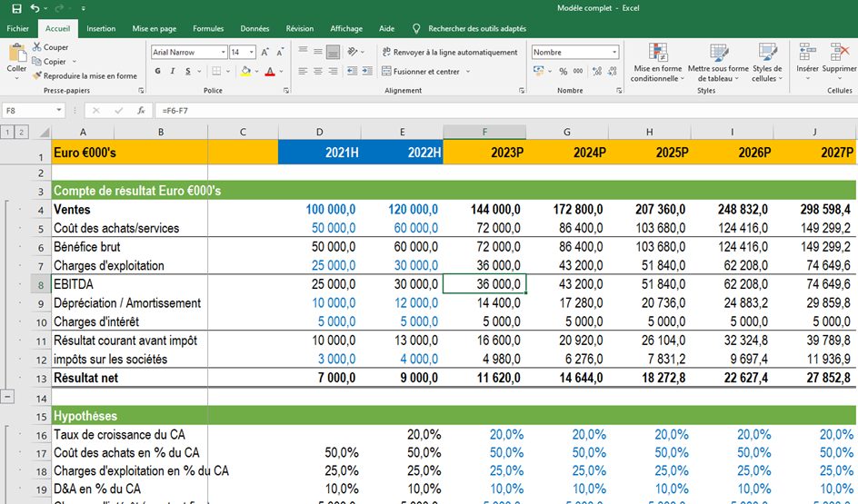Screen dimensions: 858x504
Task: Click the increase font size icon
Action: click(x=265, y=53)
